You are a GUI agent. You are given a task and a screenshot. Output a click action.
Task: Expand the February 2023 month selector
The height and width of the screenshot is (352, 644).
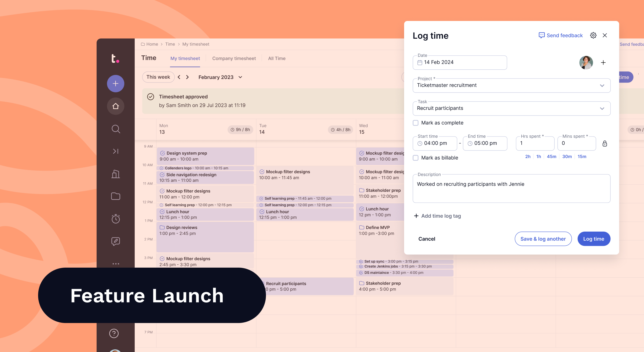click(240, 77)
